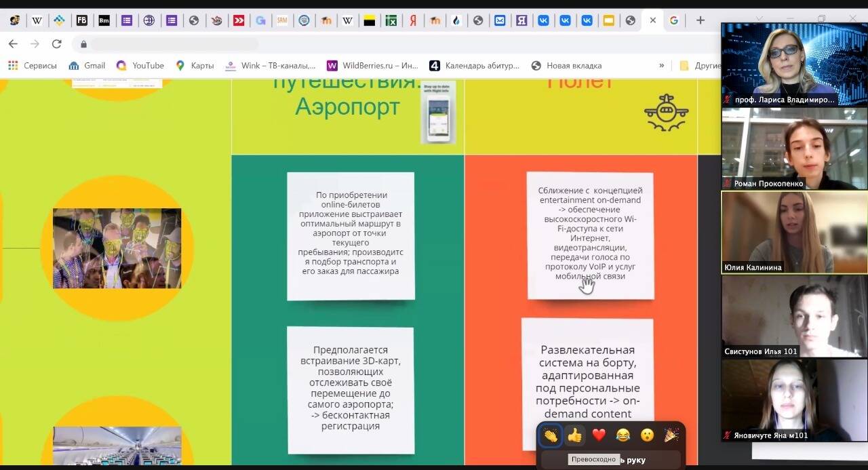Reload the page with the refresh icon
Viewport: 868px width, 470px height.
coord(57,44)
